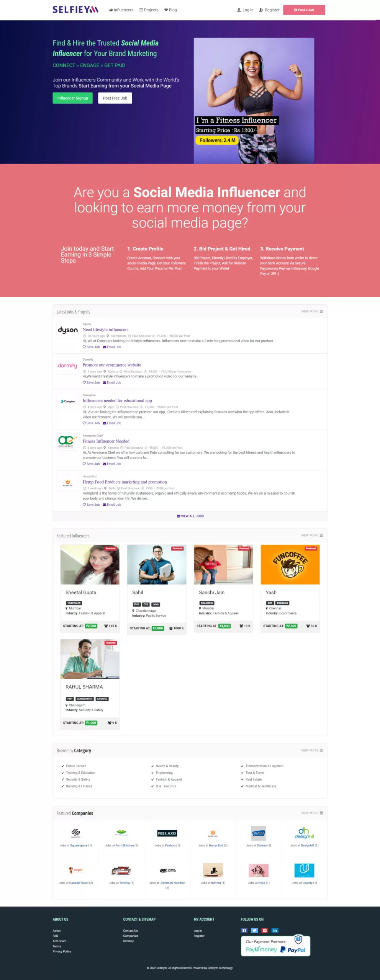Screen dimensions: 380x980
Task: Click the Facebook icon in footer
Action: tap(244, 930)
